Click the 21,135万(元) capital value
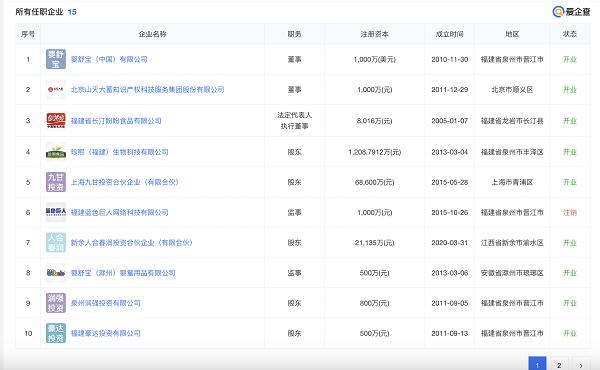The height and width of the screenshot is (370, 600). [374, 243]
